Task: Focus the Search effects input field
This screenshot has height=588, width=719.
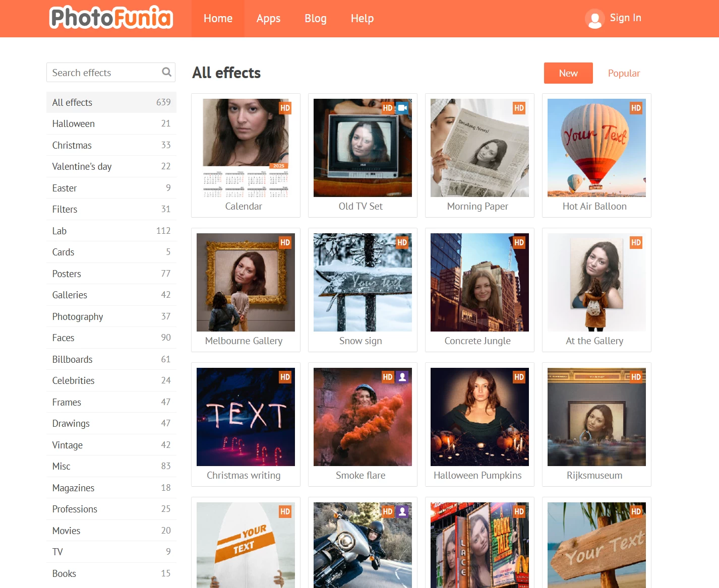Action: [103, 73]
